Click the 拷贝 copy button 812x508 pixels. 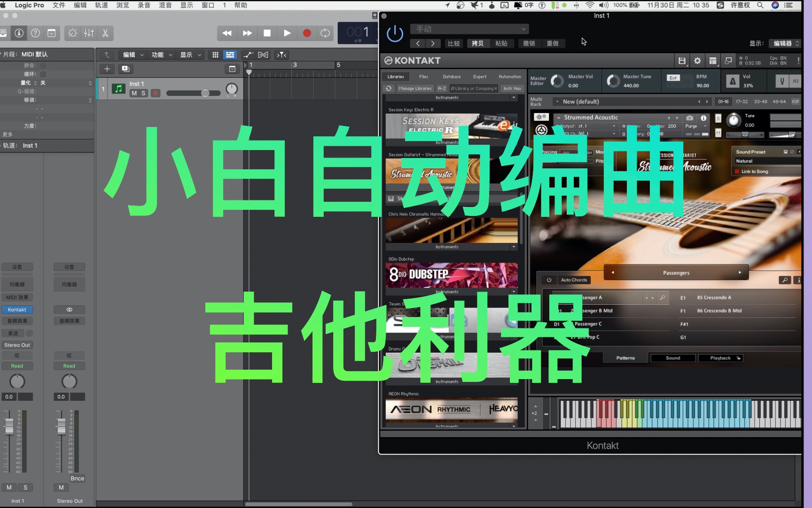(478, 43)
